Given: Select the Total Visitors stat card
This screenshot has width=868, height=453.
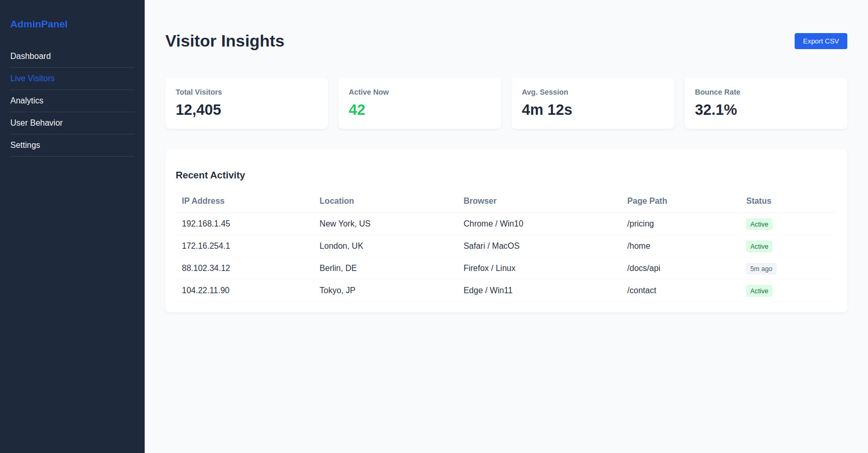Looking at the screenshot, I should tap(246, 103).
